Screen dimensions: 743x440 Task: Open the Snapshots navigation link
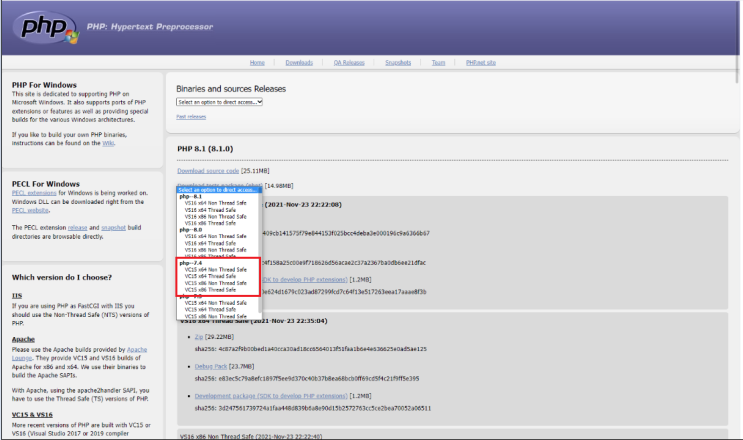pyautogui.click(x=398, y=63)
